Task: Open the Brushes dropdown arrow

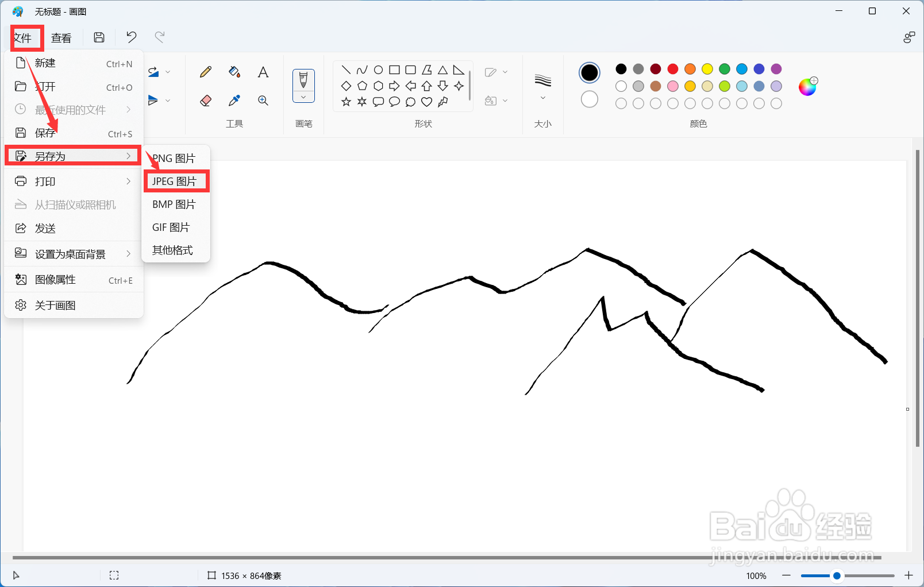Action: 303,97
